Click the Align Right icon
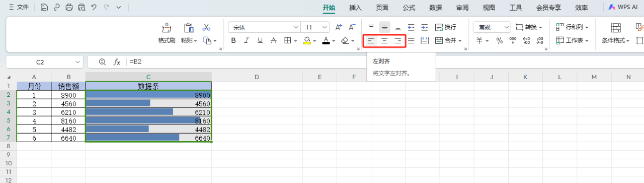Screen dimensions: 644x183 [x=398, y=41]
